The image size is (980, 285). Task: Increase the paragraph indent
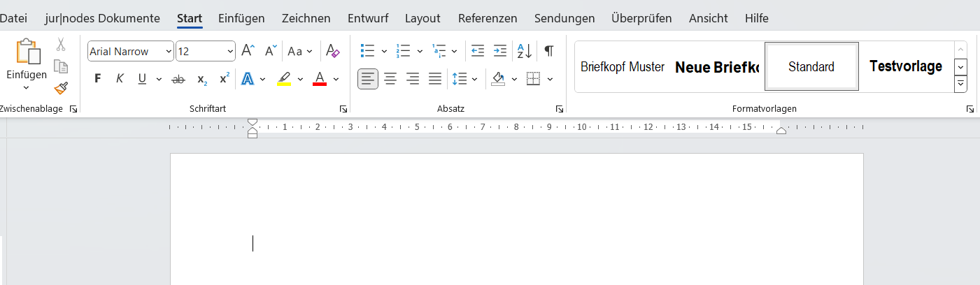pos(500,51)
